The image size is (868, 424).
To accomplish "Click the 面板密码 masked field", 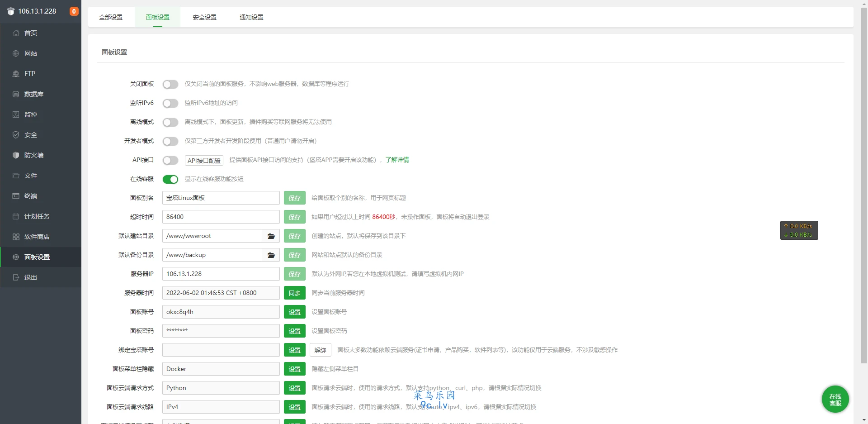I will tap(221, 331).
